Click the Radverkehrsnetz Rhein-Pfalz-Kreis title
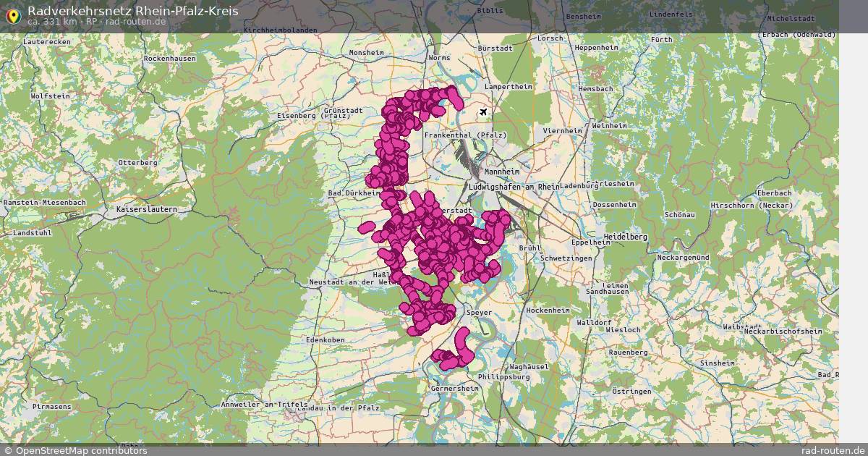Image resolution: width=868 pixels, height=456 pixels. coord(132,10)
